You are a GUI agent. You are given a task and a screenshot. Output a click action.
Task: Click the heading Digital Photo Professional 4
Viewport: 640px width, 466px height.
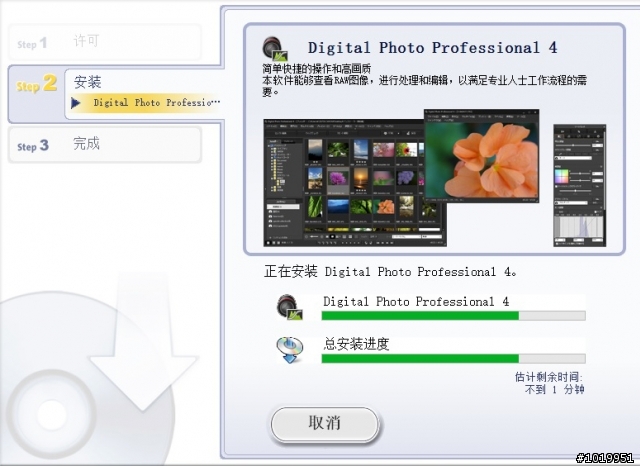(433, 48)
